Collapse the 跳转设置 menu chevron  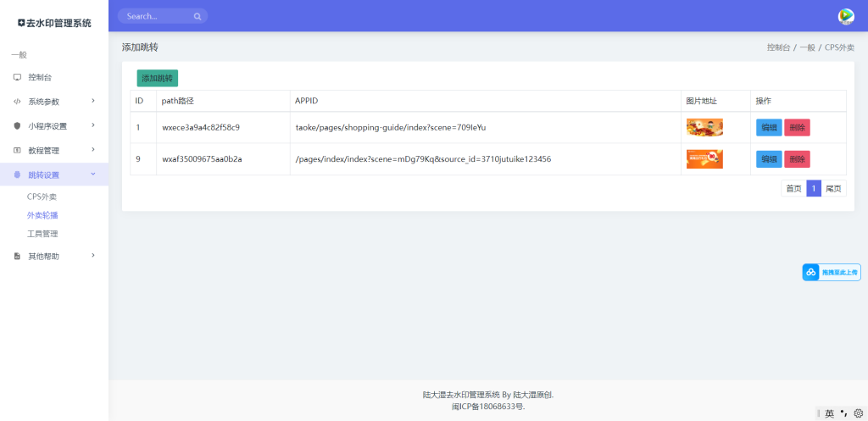pyautogui.click(x=93, y=174)
